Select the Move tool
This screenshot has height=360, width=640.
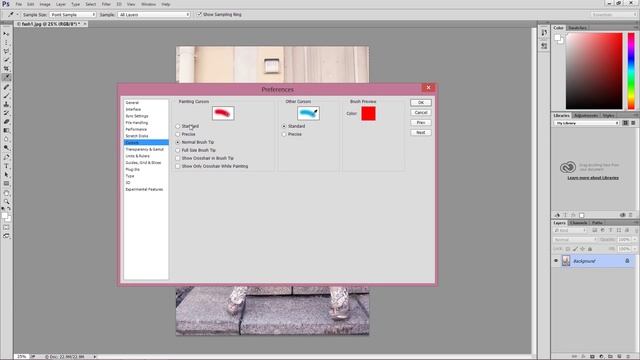point(6,34)
